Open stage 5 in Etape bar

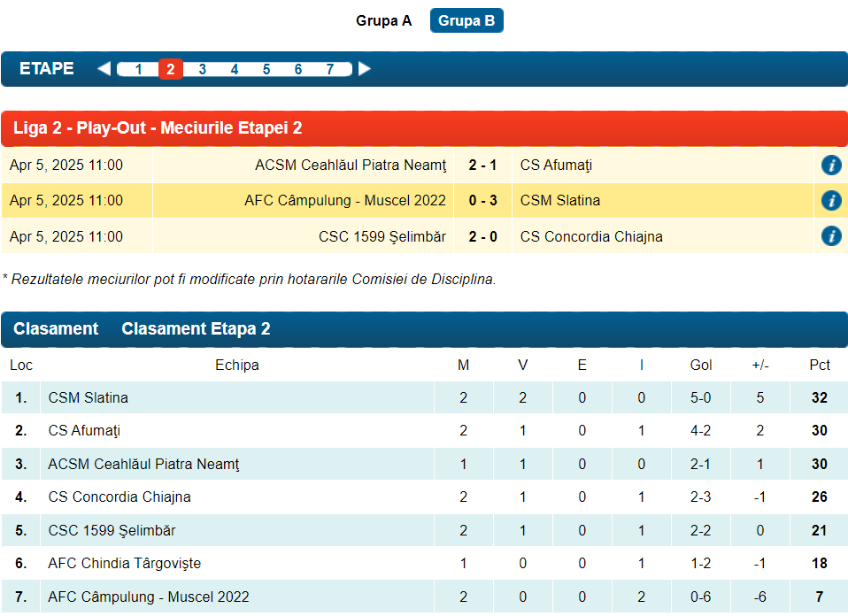pos(266,69)
